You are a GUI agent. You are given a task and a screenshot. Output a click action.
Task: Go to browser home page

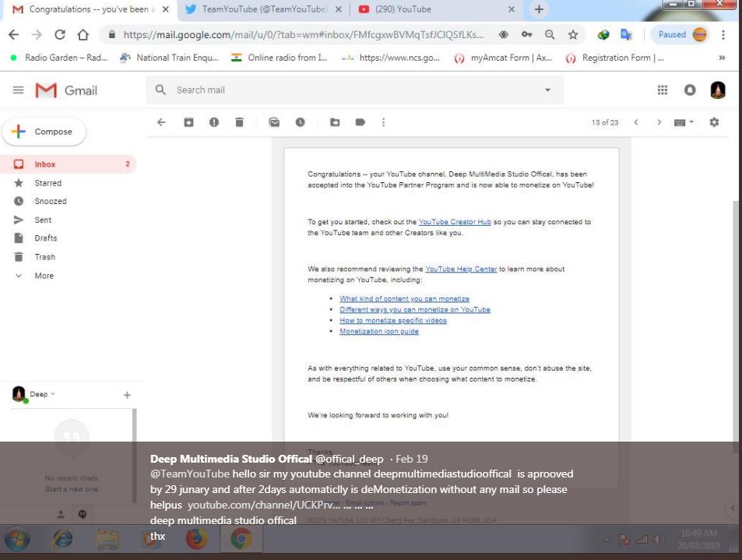click(83, 34)
